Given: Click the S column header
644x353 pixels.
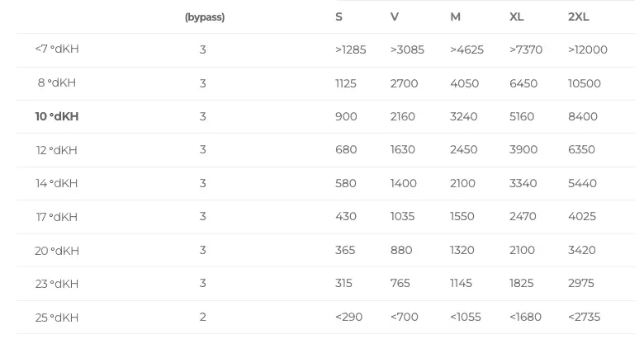Looking at the screenshot, I should coord(339,17).
